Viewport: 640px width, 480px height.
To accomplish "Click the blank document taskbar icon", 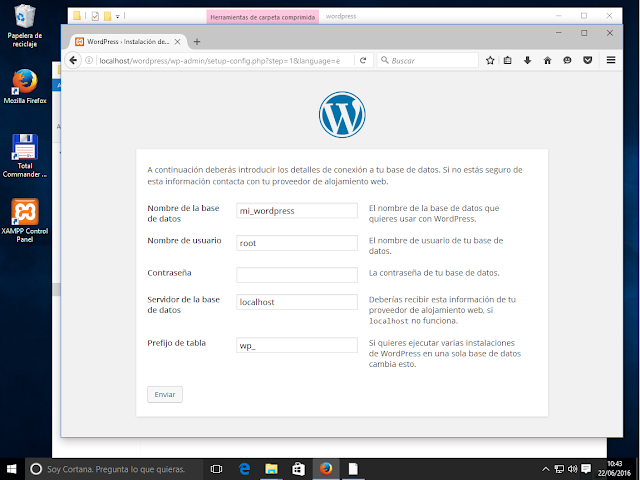I will point(353,469).
